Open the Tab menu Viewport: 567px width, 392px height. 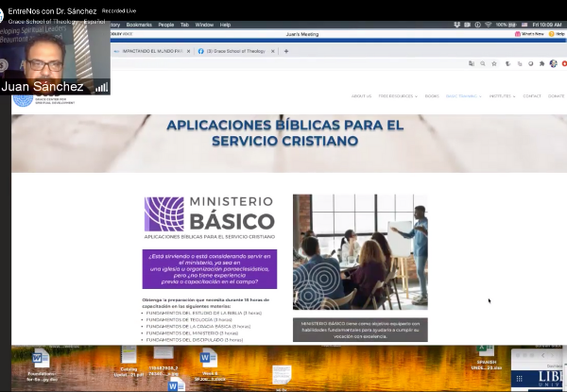(x=184, y=25)
